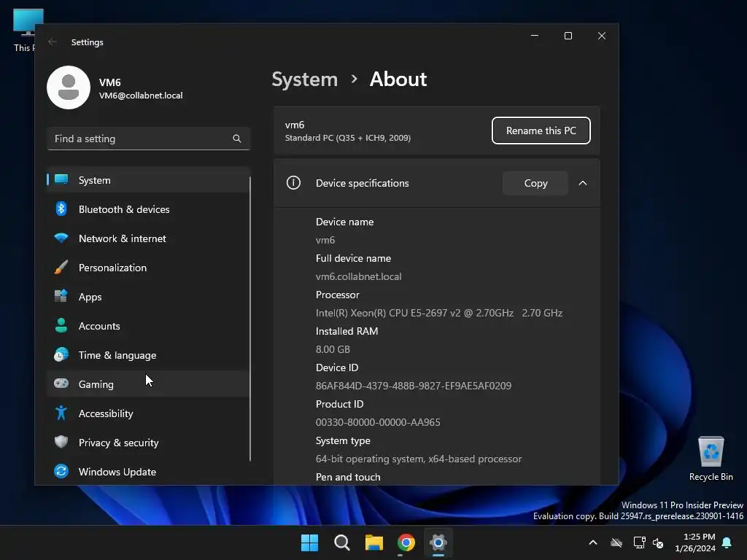Click the Pen and touch label
The width and height of the screenshot is (747, 560).
click(348, 477)
